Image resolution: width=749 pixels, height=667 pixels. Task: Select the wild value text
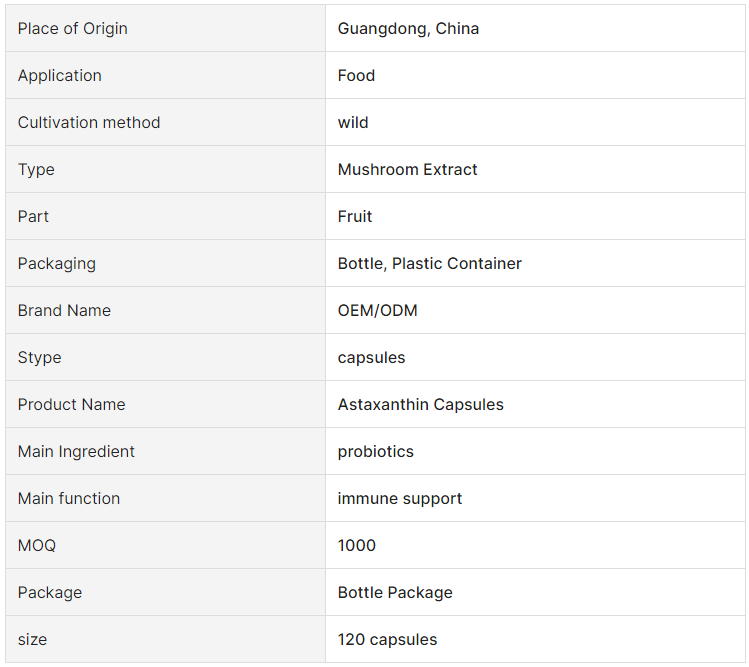tap(353, 122)
